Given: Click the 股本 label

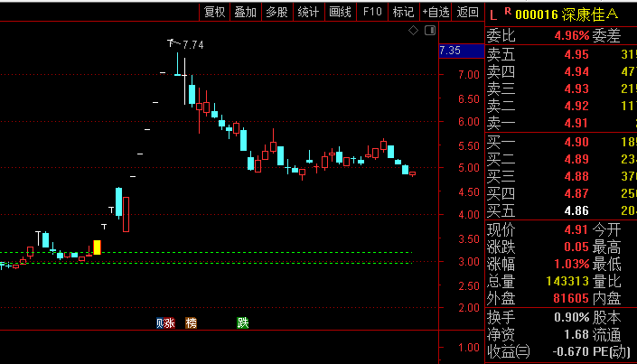Looking at the screenshot, I should click(x=606, y=317).
